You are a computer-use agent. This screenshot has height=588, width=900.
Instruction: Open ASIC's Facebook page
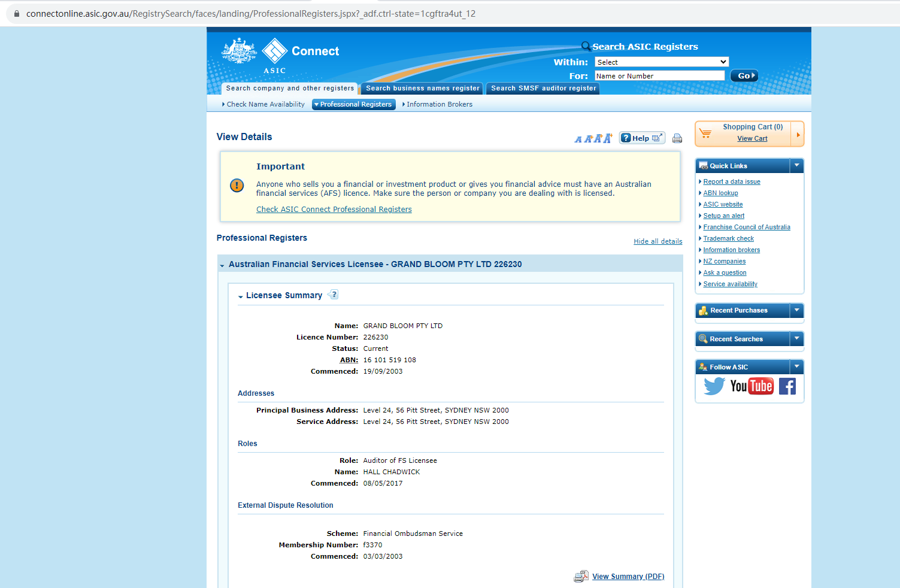pos(787,386)
